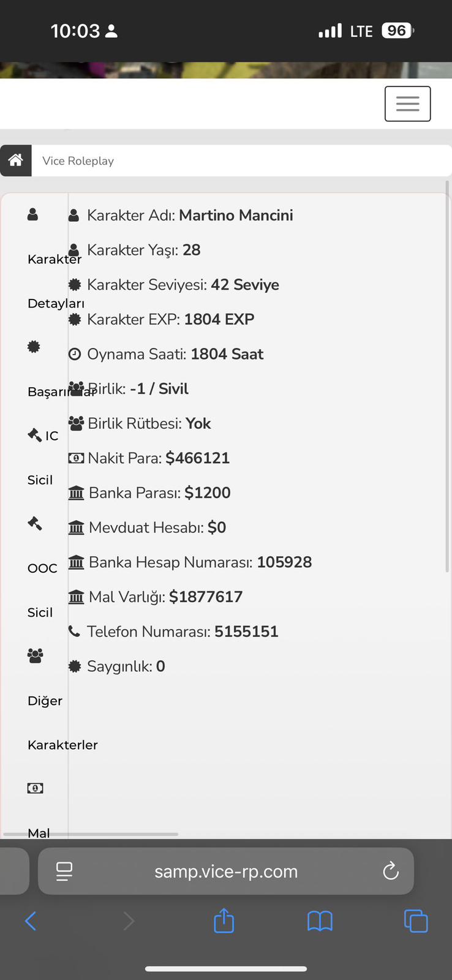The image size is (452, 980).
Task: Open the Diğer Karakterler group icon tab
Action: [x=35, y=655]
